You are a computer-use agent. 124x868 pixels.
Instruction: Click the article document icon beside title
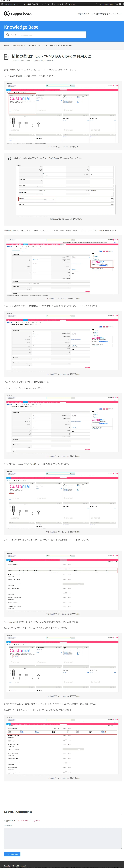click(6, 57)
